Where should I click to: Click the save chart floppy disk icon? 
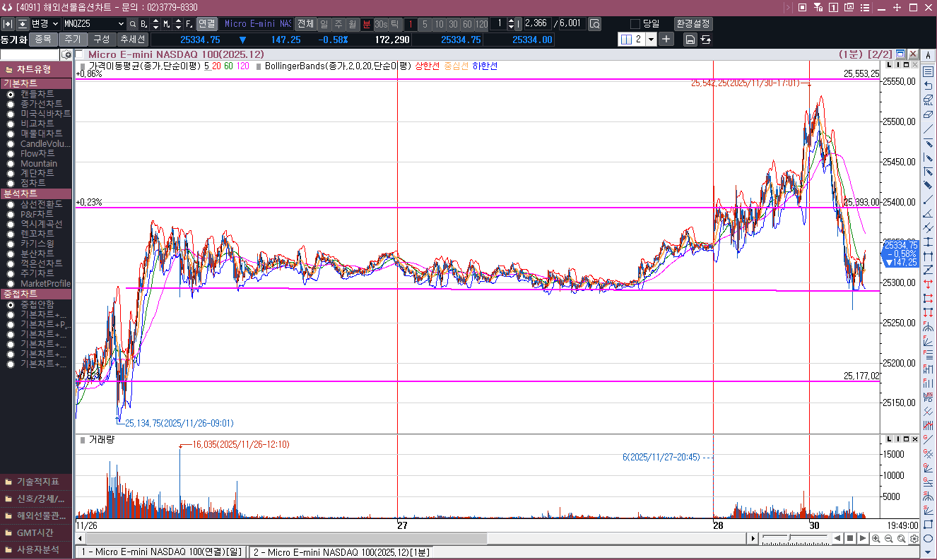[690, 40]
